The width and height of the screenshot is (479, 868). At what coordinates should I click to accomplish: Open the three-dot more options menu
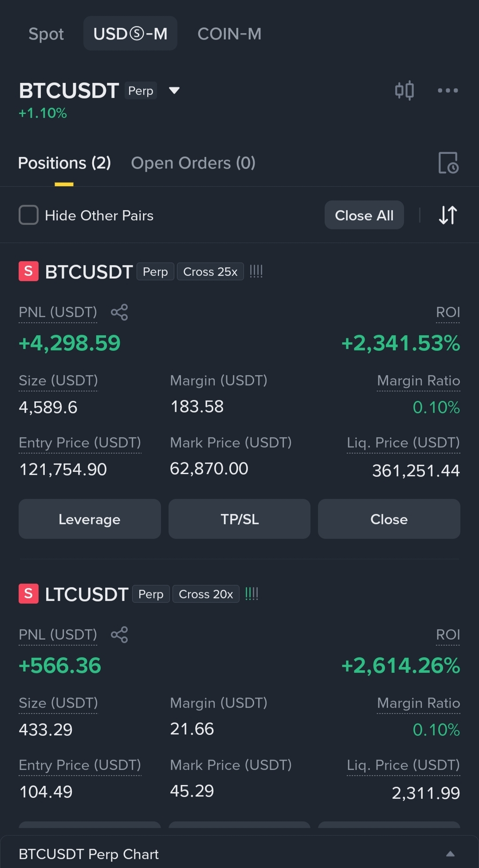tap(448, 90)
